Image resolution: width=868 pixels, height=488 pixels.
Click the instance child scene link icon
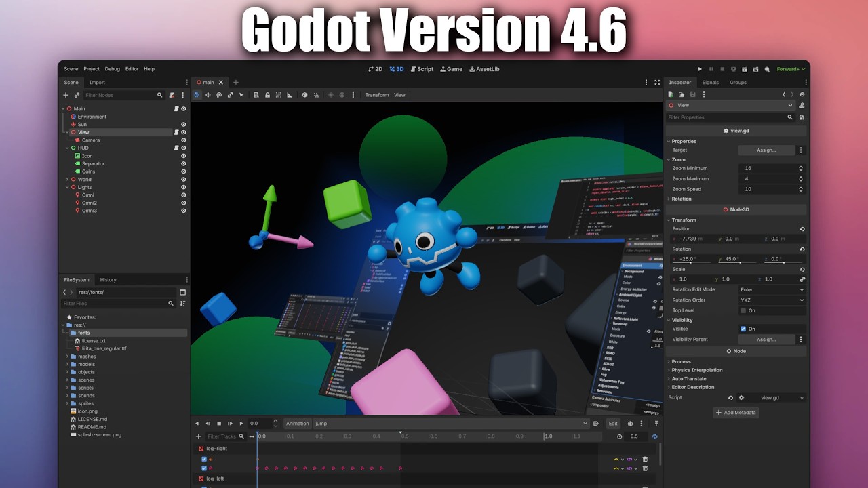77,95
